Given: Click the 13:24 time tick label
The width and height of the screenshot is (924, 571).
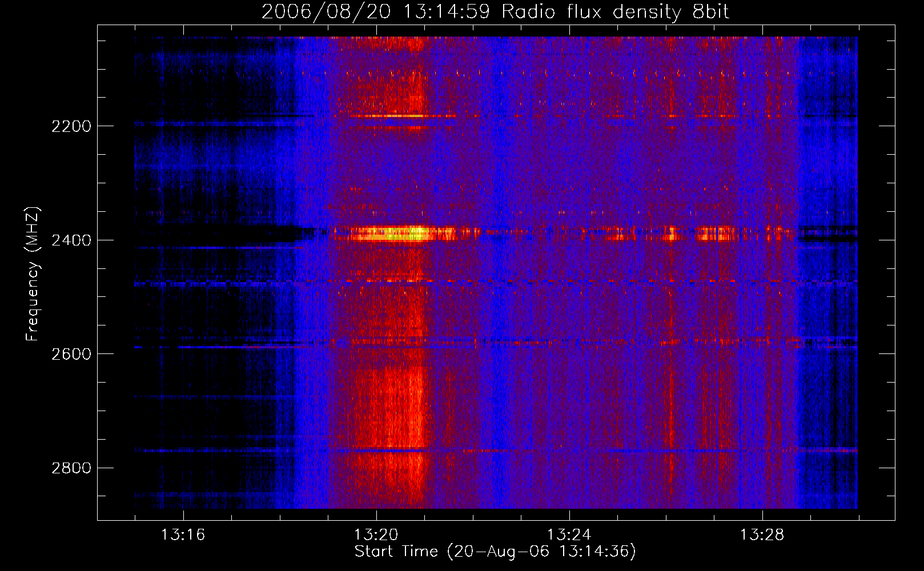Looking at the screenshot, I should pyautogui.click(x=569, y=535).
